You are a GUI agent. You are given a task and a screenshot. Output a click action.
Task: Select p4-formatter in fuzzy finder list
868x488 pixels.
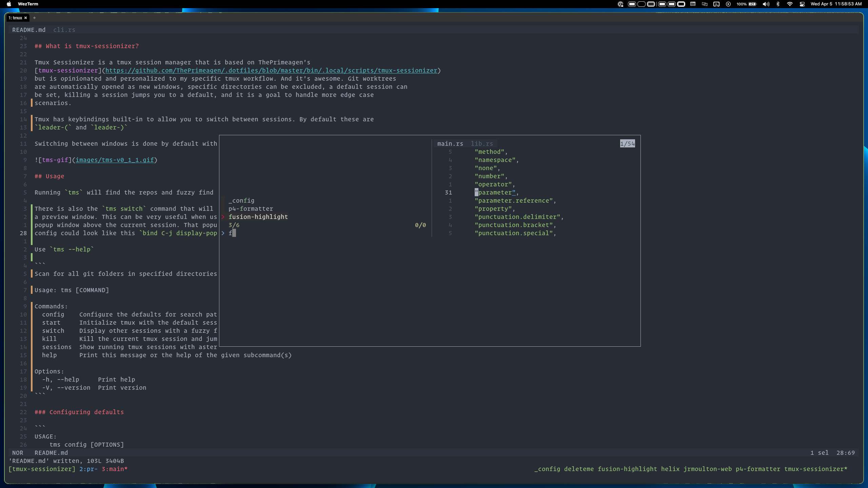point(251,209)
